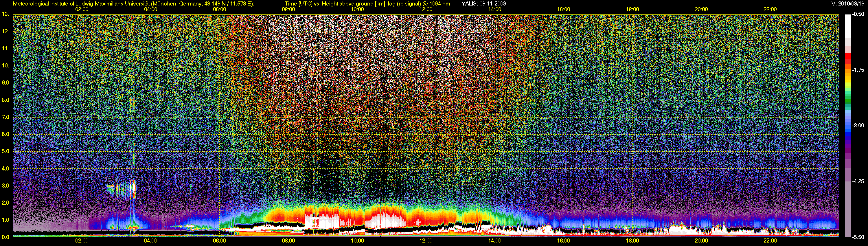Select the -3.00 color scale label

(x=858, y=125)
